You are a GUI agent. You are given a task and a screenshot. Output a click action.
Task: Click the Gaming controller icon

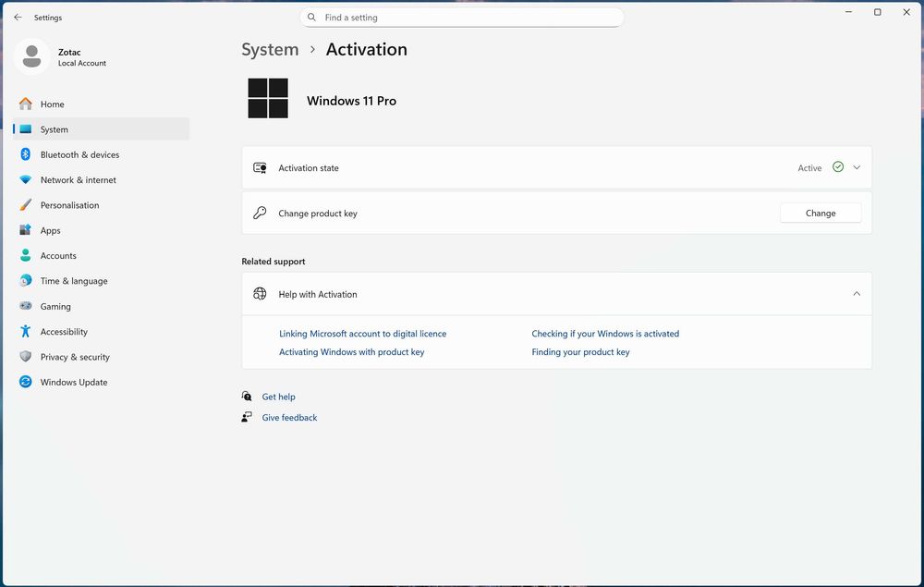click(26, 306)
